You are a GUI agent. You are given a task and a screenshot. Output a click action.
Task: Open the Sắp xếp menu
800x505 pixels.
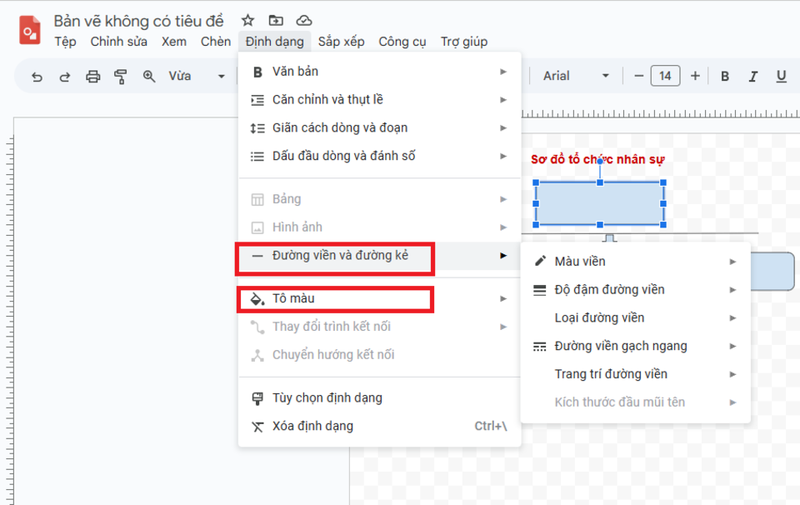pos(341,42)
